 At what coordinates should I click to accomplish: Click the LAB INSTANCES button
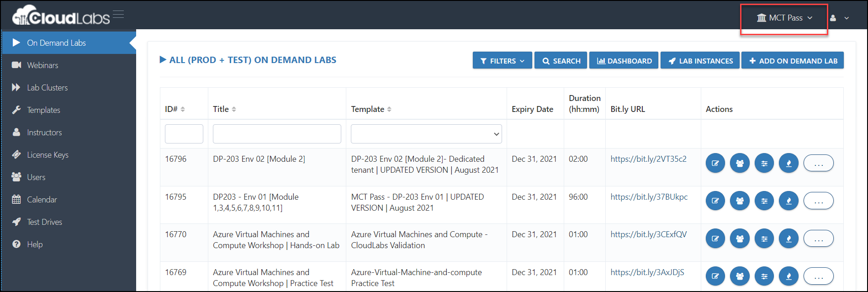(700, 61)
